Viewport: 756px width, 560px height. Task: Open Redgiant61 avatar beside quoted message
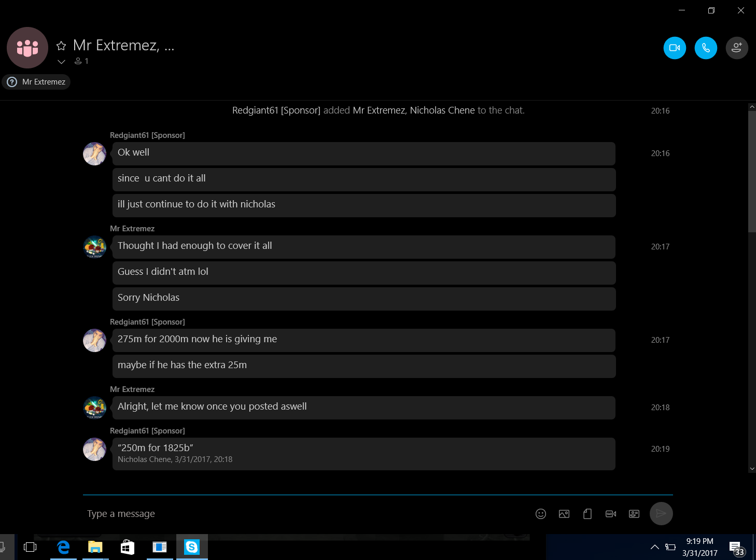point(95,450)
